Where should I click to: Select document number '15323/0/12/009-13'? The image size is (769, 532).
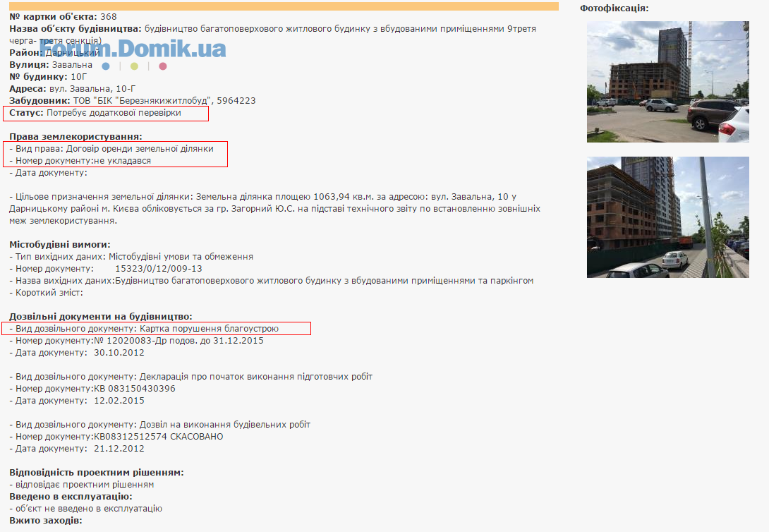tap(159, 269)
